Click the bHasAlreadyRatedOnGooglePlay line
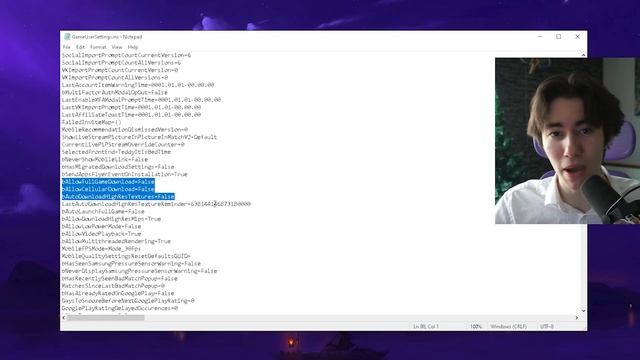640x360 pixels. click(118, 293)
